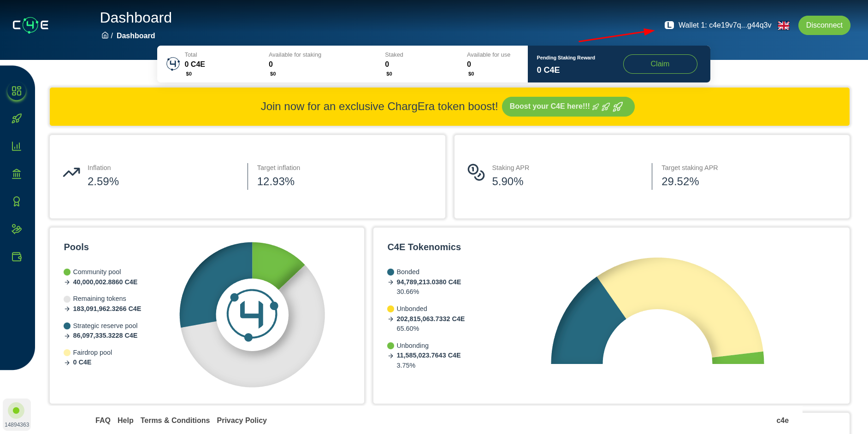The height and width of the screenshot is (434, 868).
Task: Click block height number 14894363
Action: pyautogui.click(x=17, y=425)
